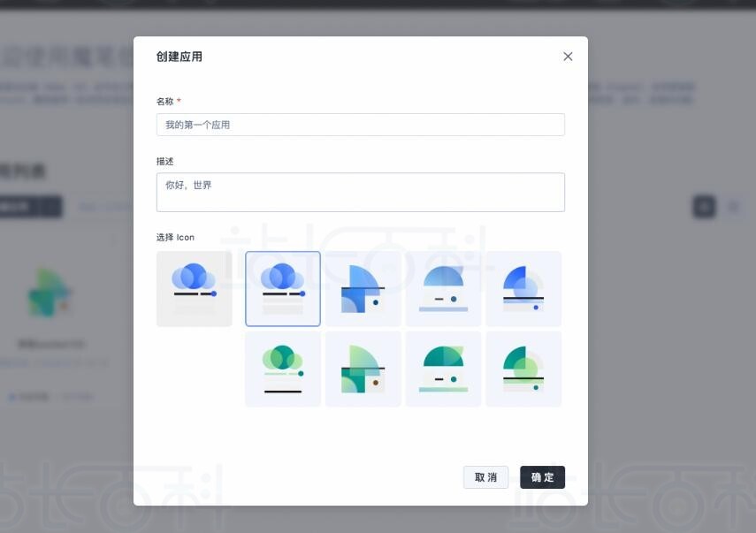
Task: Click the light list-view button beside the grid toggle
Action: click(x=734, y=206)
